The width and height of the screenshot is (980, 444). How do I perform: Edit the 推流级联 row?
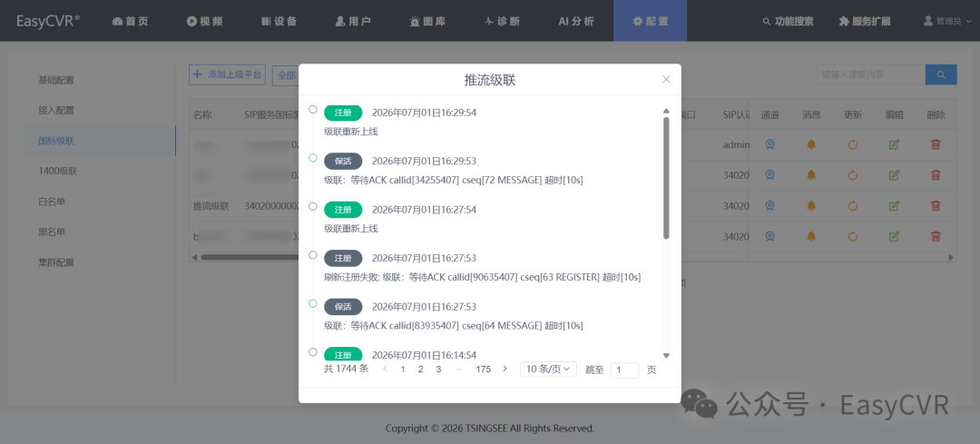[x=894, y=205]
